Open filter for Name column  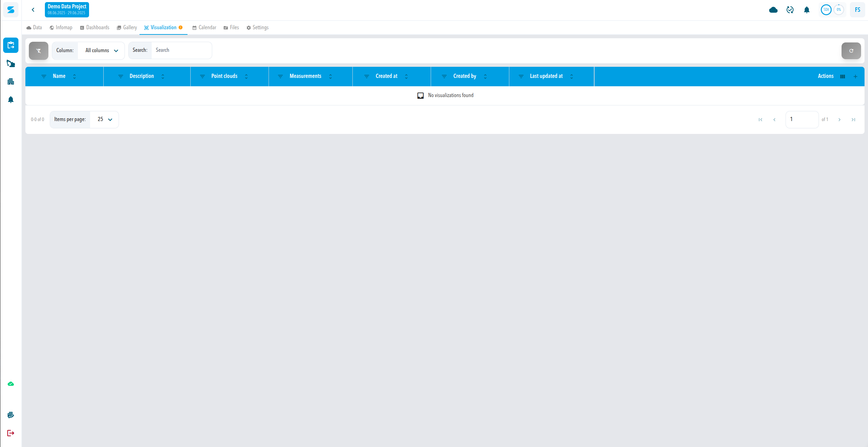tap(44, 77)
